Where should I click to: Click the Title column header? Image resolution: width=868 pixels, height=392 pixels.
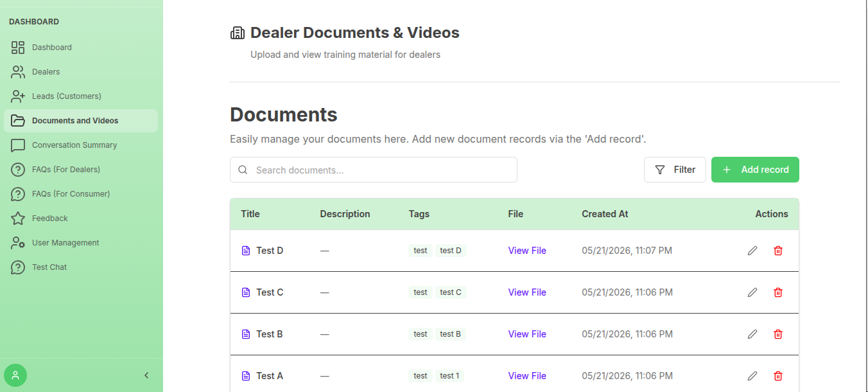(x=250, y=214)
